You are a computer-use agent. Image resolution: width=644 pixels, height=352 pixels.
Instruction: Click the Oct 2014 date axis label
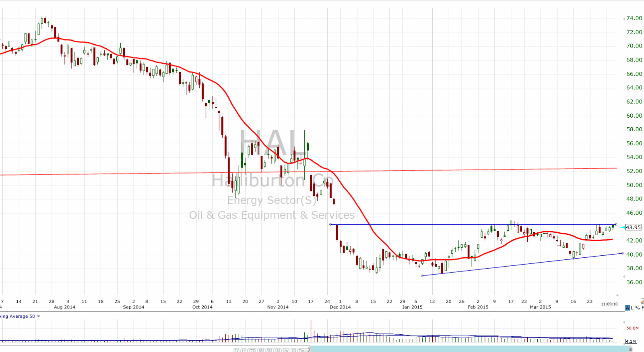pyautogui.click(x=202, y=307)
